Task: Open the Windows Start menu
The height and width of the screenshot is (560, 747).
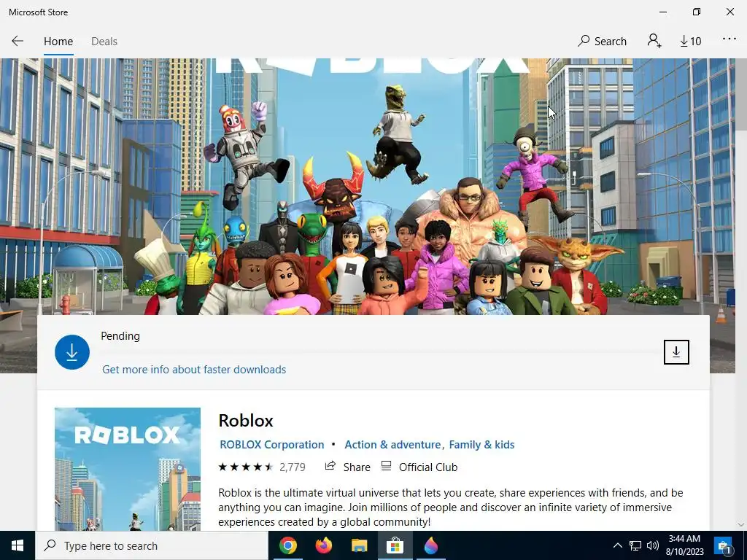Action: click(x=18, y=545)
